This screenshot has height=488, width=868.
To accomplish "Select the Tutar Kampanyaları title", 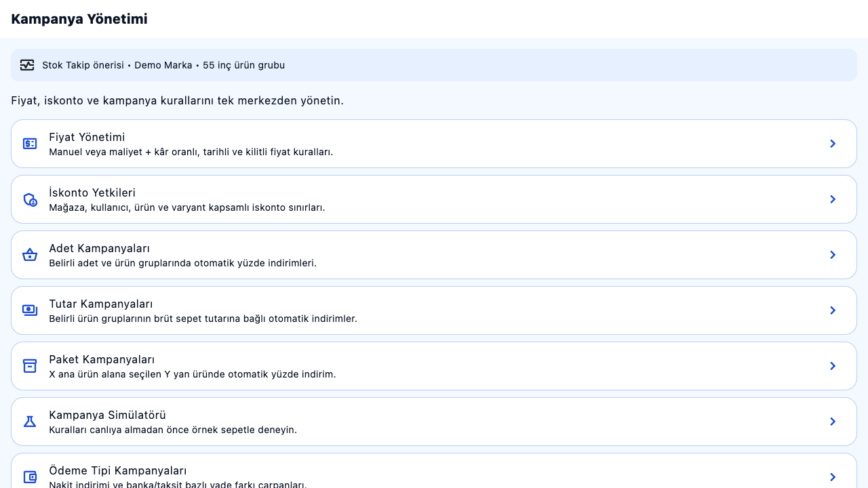I will pyautogui.click(x=100, y=304).
